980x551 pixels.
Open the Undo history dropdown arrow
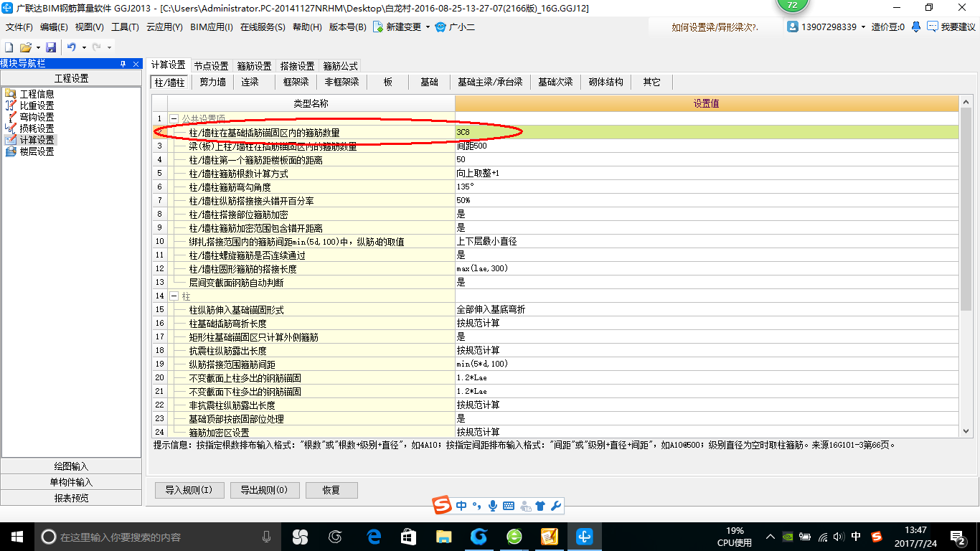point(84,47)
